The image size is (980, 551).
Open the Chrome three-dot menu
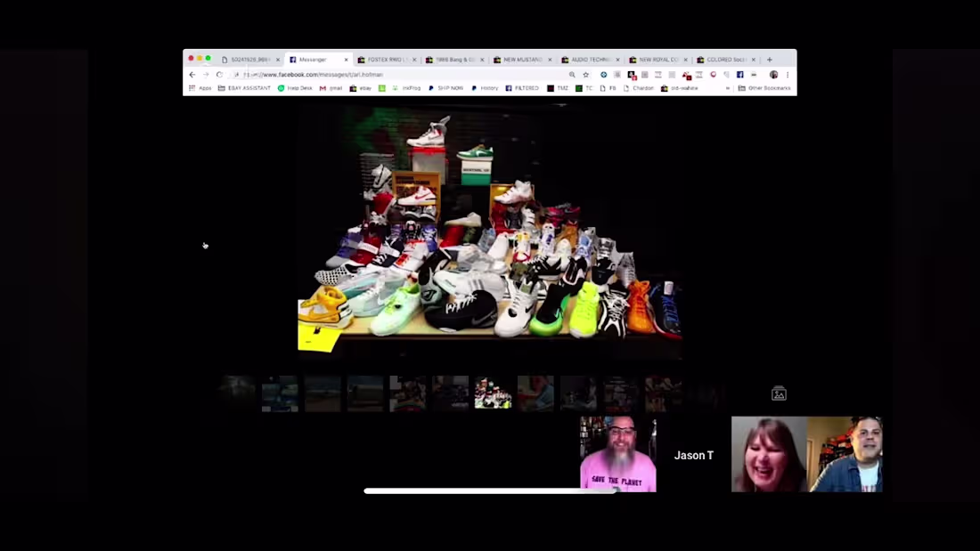pyautogui.click(x=788, y=75)
